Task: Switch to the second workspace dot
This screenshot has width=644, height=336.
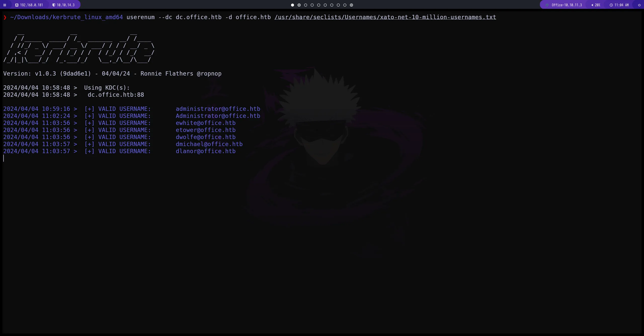Action: point(299,5)
